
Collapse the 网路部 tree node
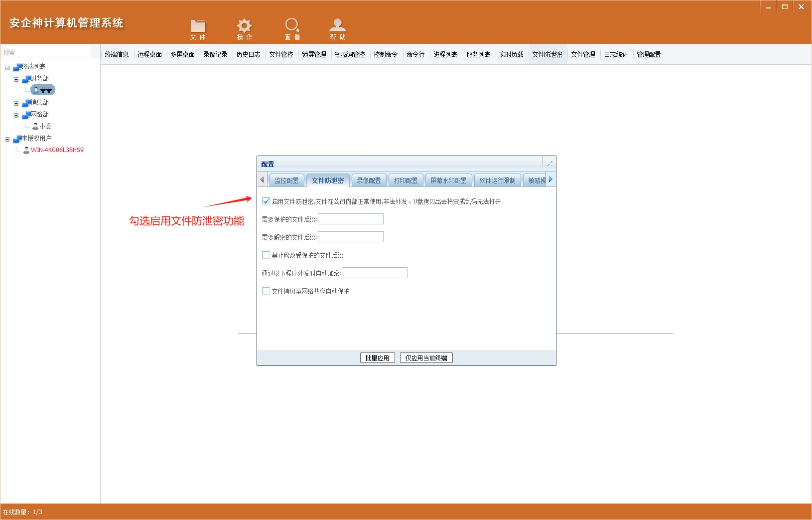16,116
